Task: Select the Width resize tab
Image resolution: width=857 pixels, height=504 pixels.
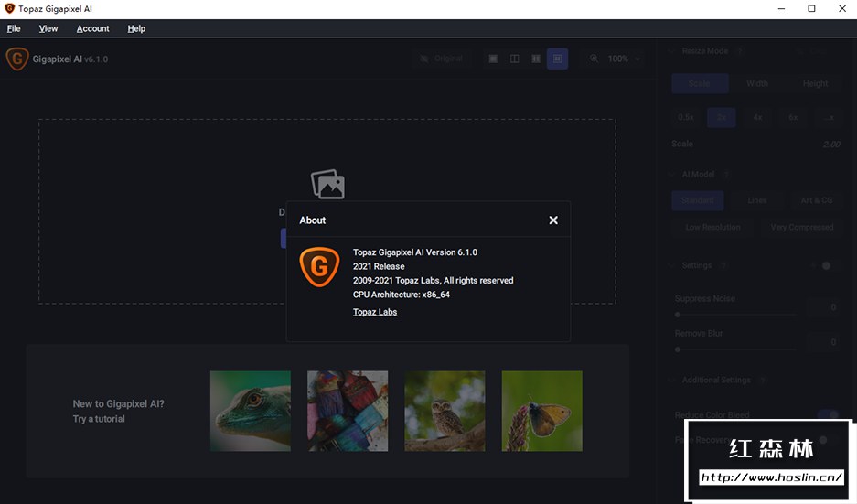Action: coord(757,83)
